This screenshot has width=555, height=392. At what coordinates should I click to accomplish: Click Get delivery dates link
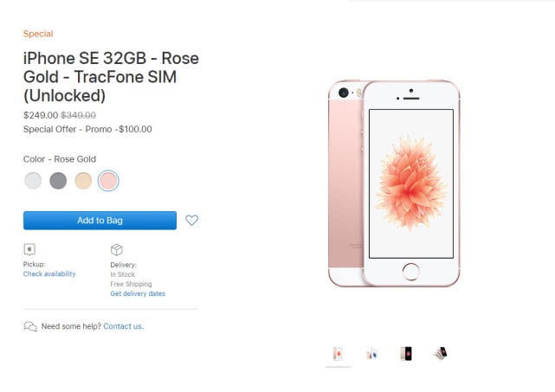[x=138, y=294]
